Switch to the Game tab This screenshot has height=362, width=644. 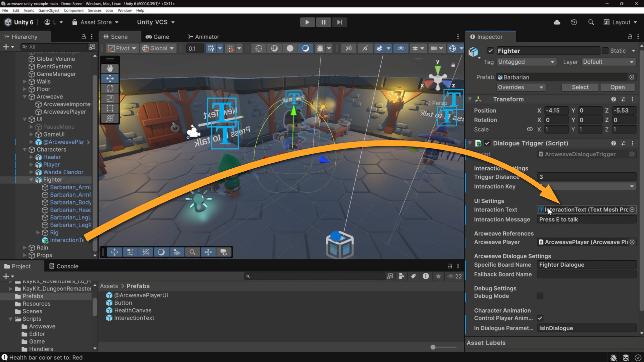[x=157, y=37]
